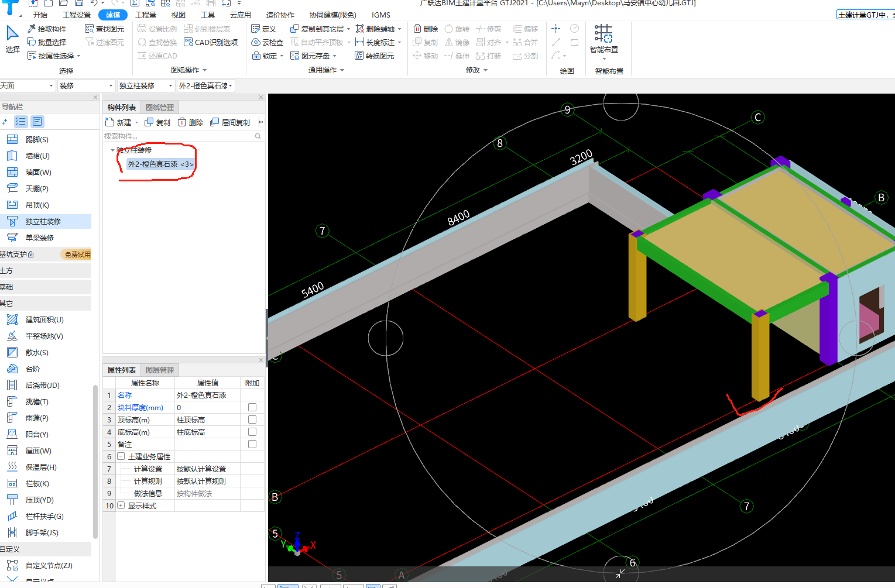Toggle 顶标高 attach checkbox
The width and height of the screenshot is (895, 588).
(252, 419)
